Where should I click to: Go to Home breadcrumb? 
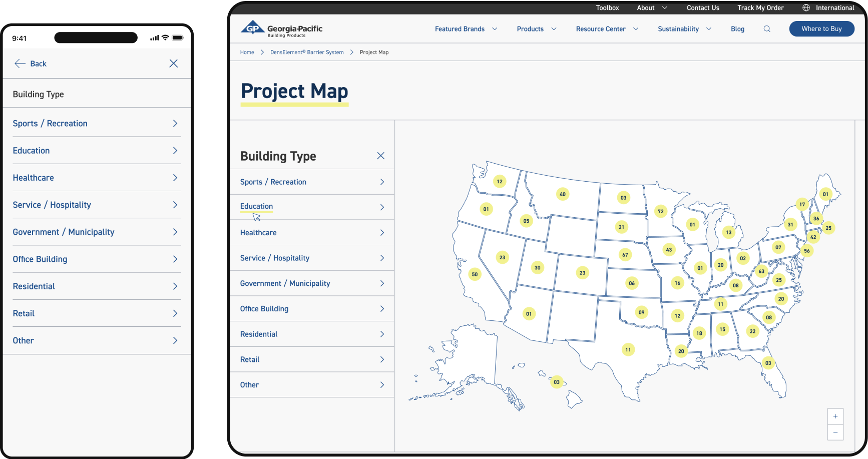[x=247, y=52]
